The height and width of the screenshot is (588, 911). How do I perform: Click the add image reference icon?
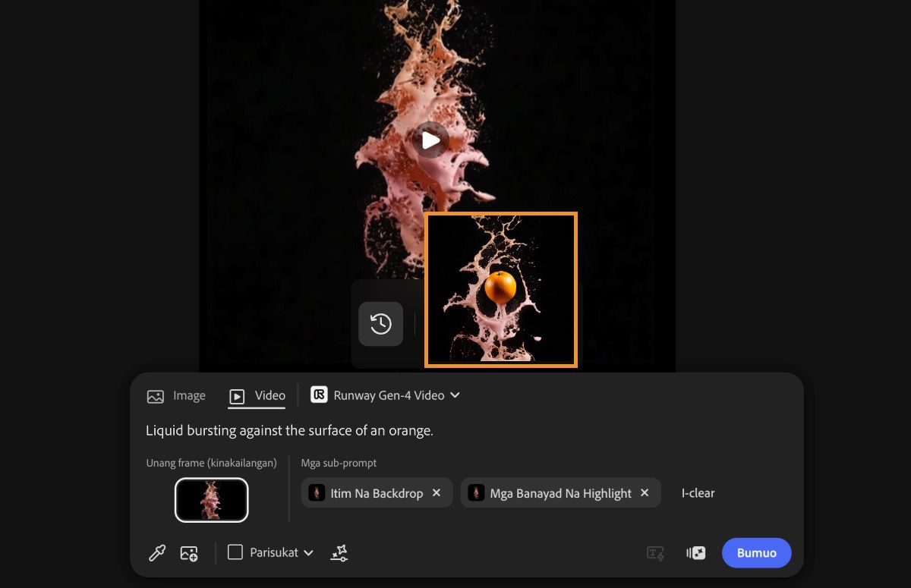pos(189,553)
